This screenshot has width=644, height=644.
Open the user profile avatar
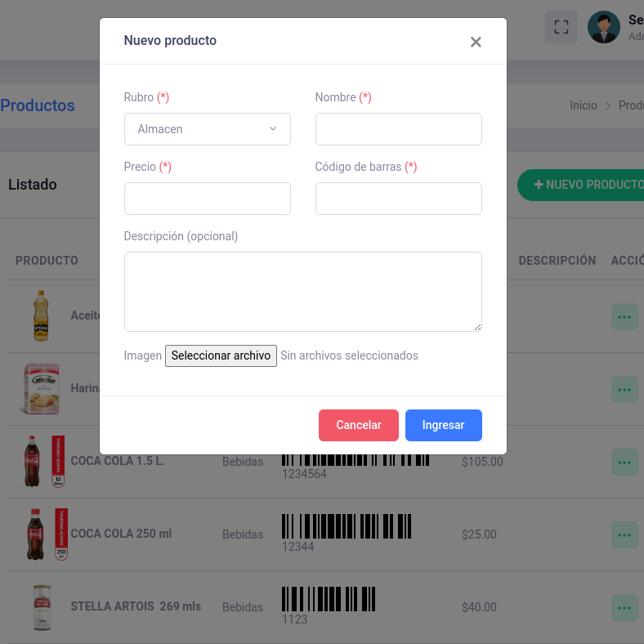tap(604, 27)
